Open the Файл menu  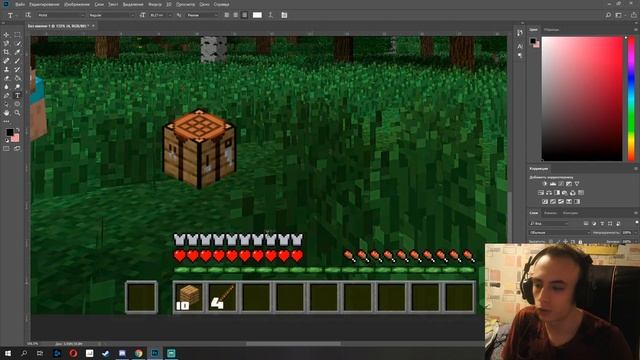tap(20, 4)
